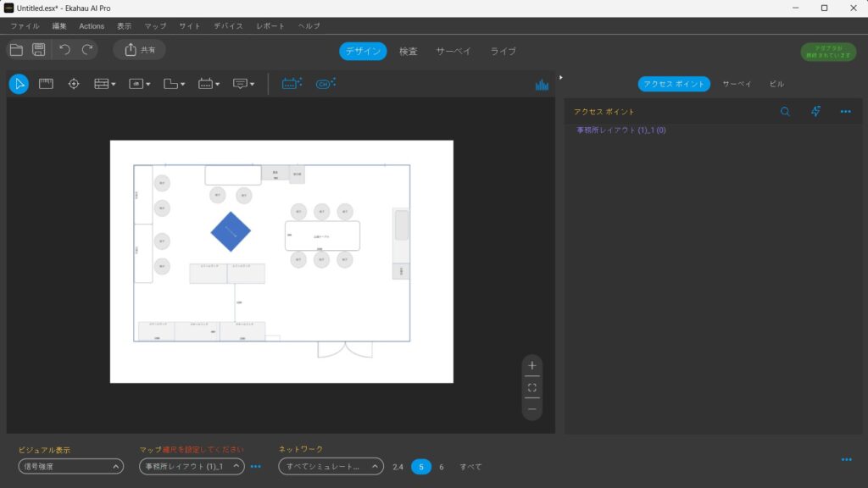
Task: Open the 信号強度 visualization dropdown
Action: point(71,467)
